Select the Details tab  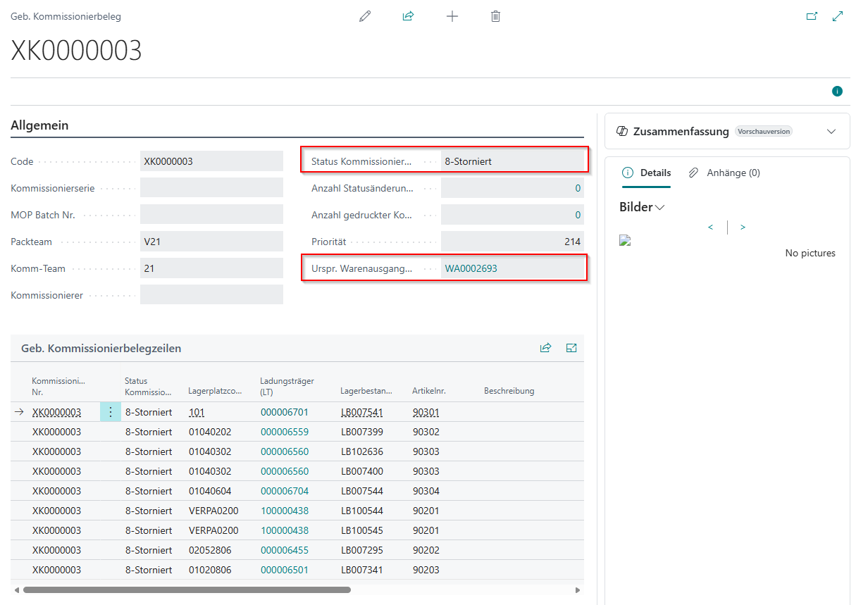click(647, 173)
